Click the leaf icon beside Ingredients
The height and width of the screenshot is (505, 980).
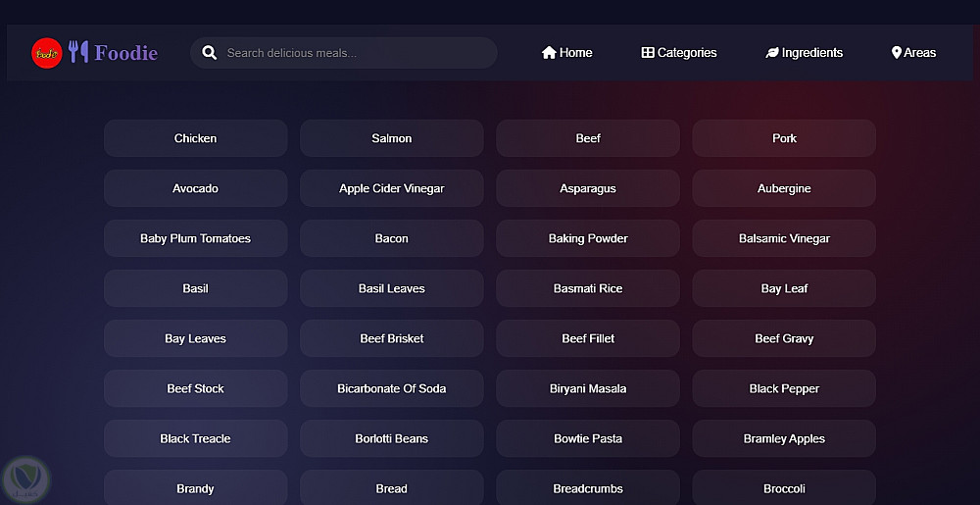772,53
